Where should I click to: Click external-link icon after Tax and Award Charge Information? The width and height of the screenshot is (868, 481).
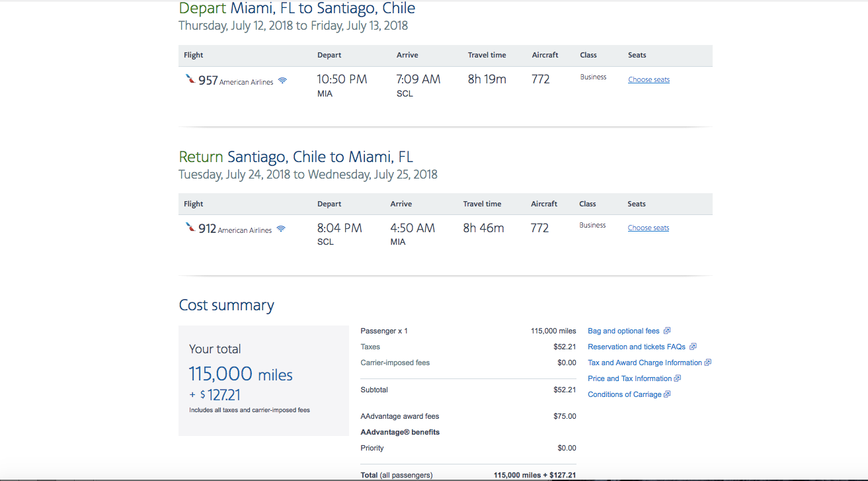[707, 363]
